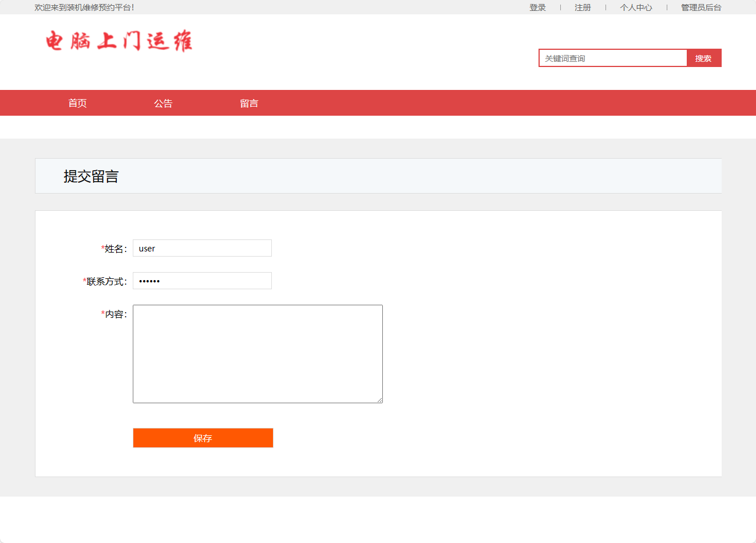This screenshot has width=756, height=543.
Task: Click the 搜索 search button
Action: [703, 58]
